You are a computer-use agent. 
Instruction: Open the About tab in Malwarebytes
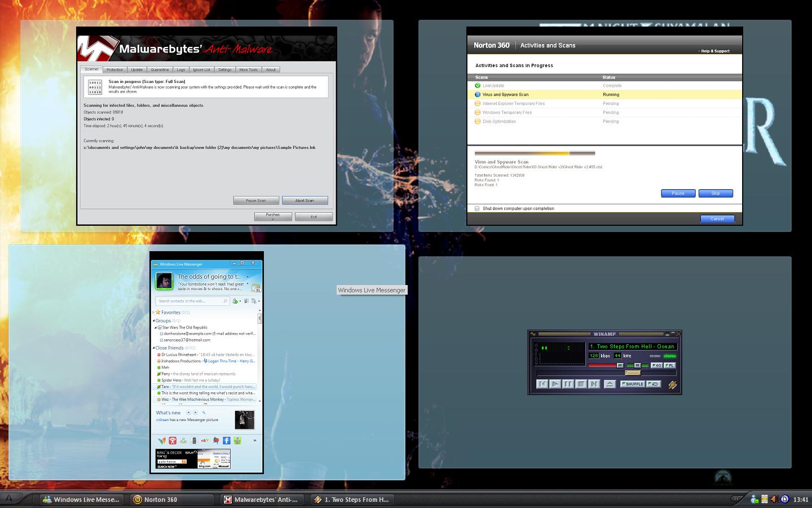[x=271, y=70]
